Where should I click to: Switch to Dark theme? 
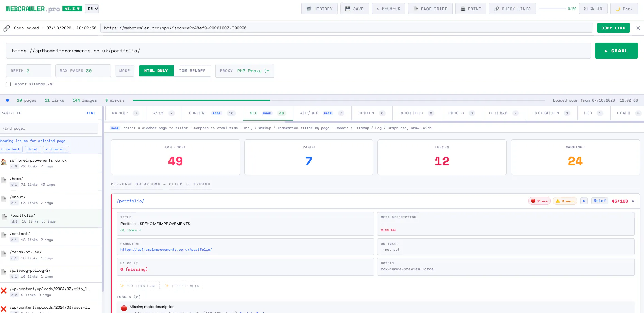click(624, 9)
